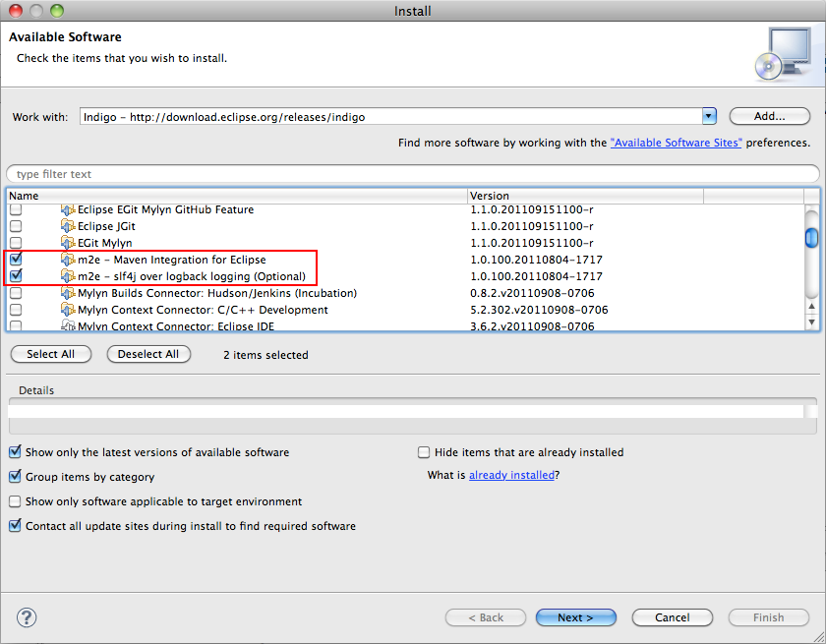The height and width of the screenshot is (644, 826).
Task: Click the Work with URL combo field
Action: tap(391, 116)
